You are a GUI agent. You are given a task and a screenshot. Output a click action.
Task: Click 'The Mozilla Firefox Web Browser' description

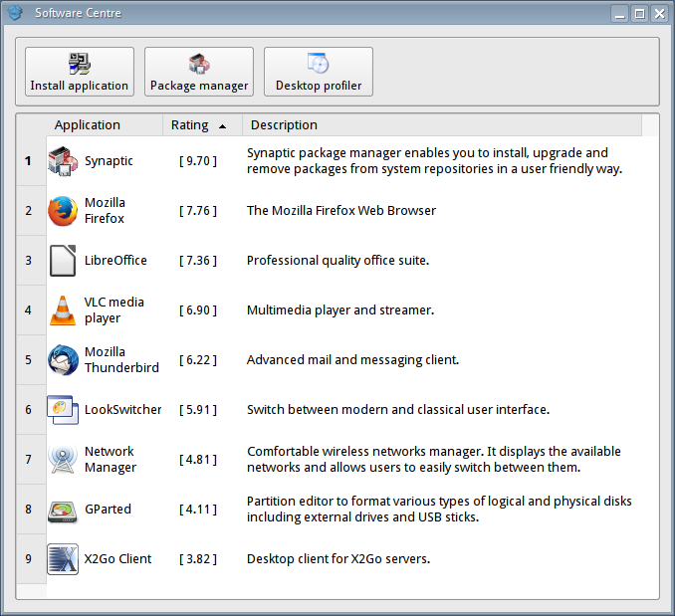click(x=341, y=211)
